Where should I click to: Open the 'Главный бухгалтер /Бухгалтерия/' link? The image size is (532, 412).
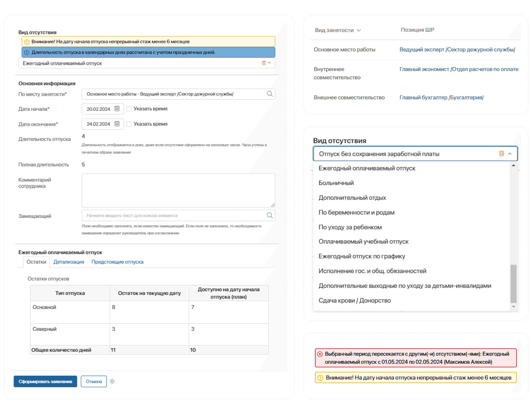pos(441,97)
